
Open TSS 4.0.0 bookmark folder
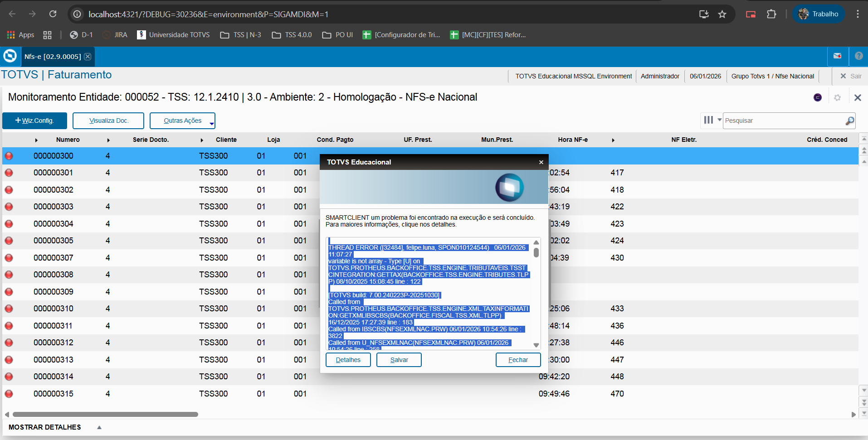pos(292,35)
